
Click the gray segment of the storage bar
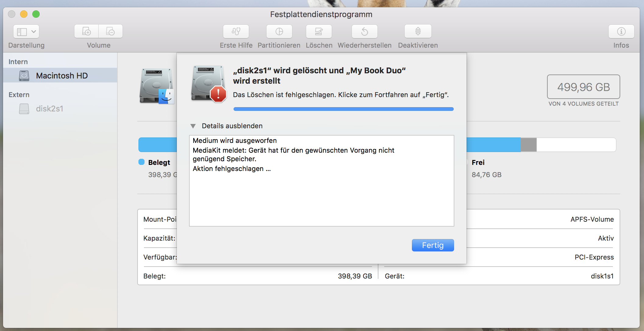528,144
